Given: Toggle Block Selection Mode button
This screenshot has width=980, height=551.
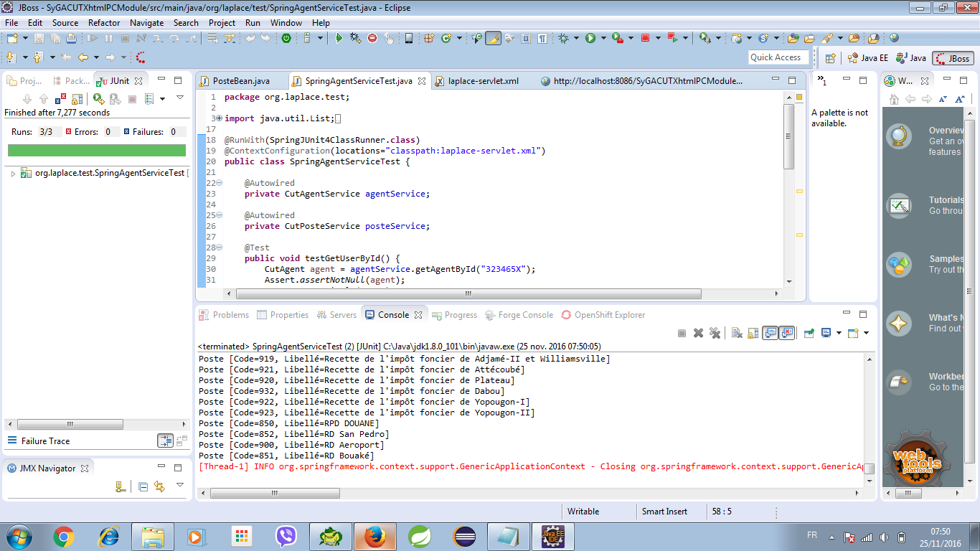Looking at the screenshot, I should (x=526, y=38).
